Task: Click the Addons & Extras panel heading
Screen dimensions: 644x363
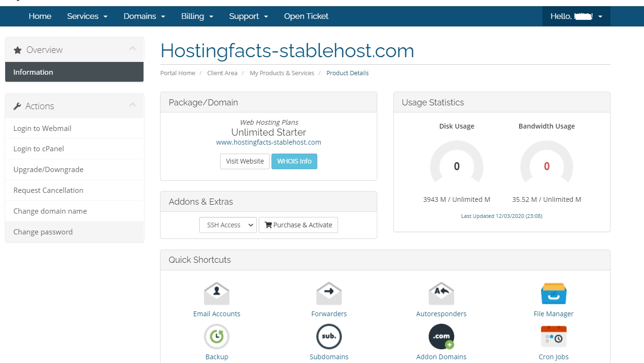Action: (x=201, y=202)
